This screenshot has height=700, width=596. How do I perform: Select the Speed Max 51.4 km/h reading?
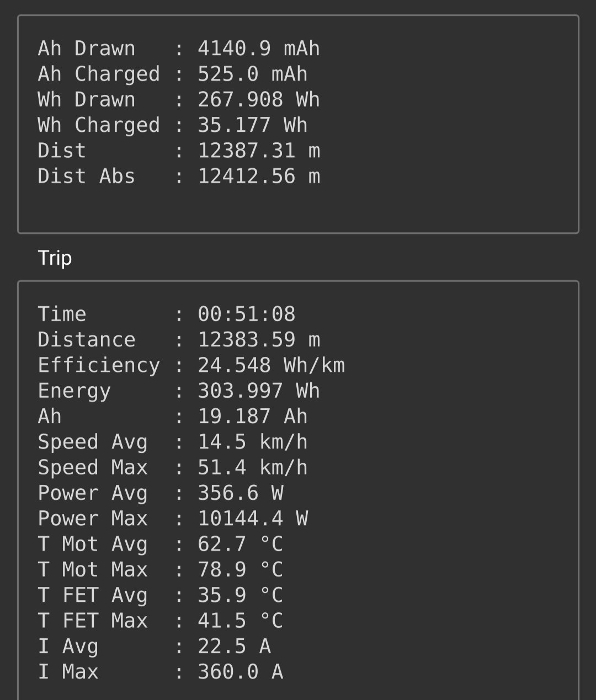click(252, 468)
